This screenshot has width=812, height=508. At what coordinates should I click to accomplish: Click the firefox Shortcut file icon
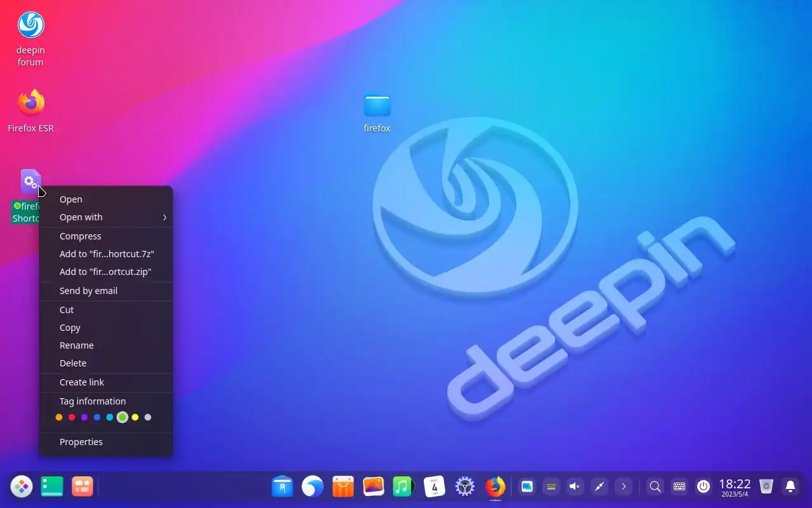point(30,182)
